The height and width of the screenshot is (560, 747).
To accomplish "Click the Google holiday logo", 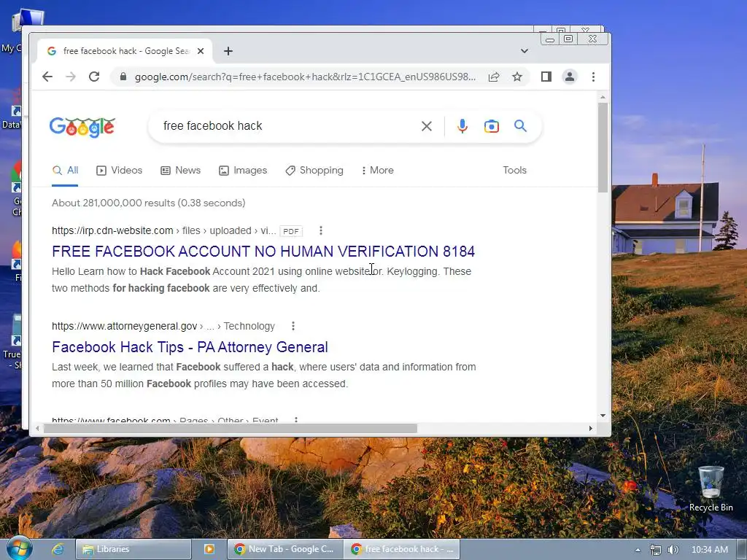I will pos(82,127).
